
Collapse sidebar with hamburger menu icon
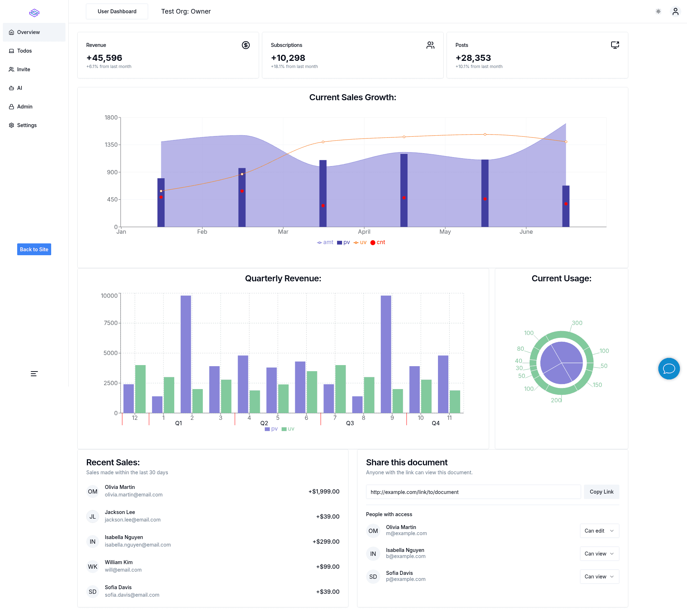pos(34,374)
